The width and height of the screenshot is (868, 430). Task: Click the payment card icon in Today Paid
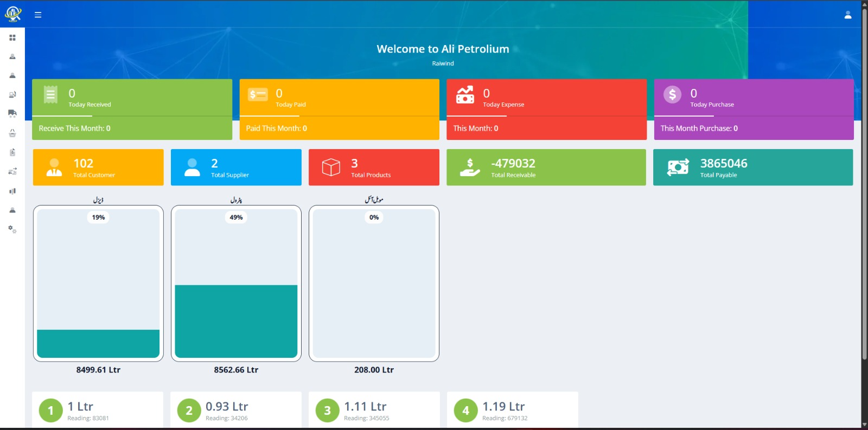258,94
